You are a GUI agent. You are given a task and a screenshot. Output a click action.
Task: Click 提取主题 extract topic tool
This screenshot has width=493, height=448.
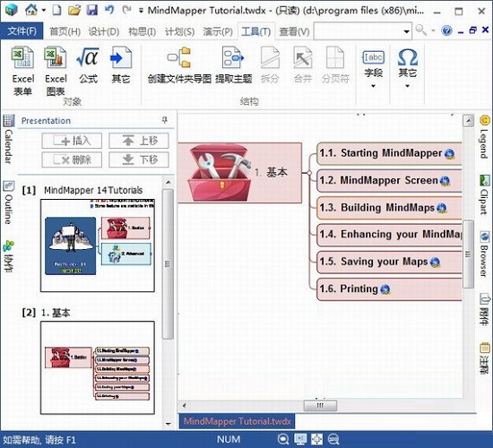234,65
